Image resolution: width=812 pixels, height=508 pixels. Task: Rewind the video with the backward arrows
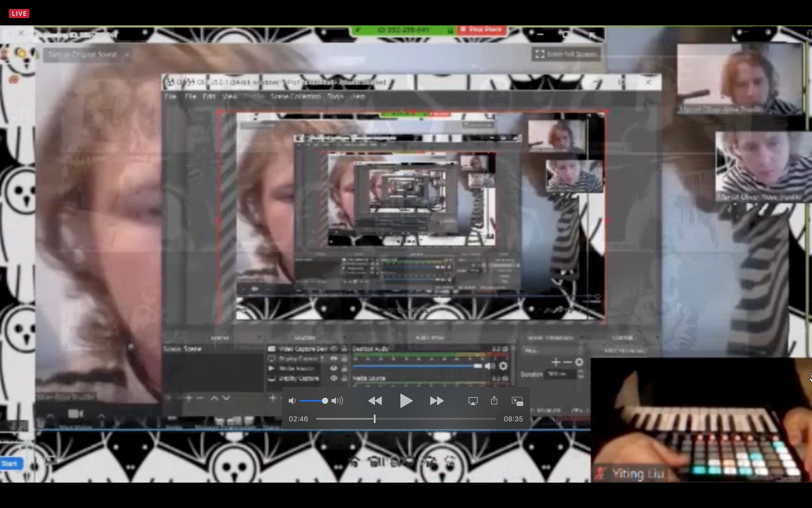tap(375, 401)
